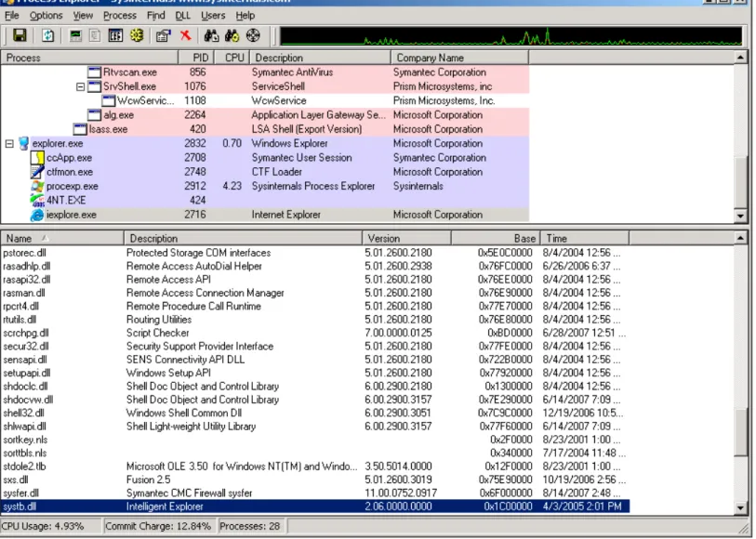756x539 pixels.
Task: Click the 'CPU Usage: 4.93%' status entry
Action: (50, 527)
